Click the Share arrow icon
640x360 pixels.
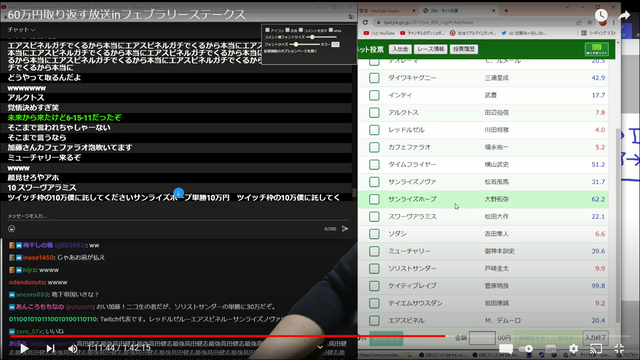click(624, 15)
